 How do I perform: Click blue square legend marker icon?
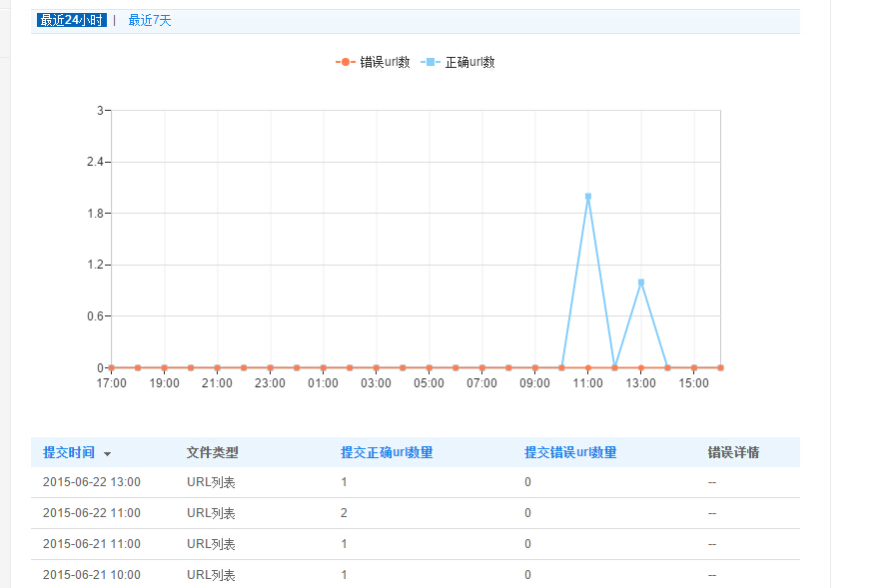[431, 62]
